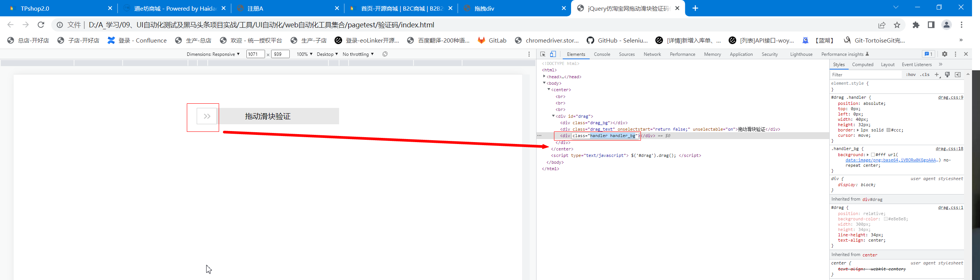Open the data:image/png base64 URL link
Viewport: 980px width, 280px height.
click(891, 160)
